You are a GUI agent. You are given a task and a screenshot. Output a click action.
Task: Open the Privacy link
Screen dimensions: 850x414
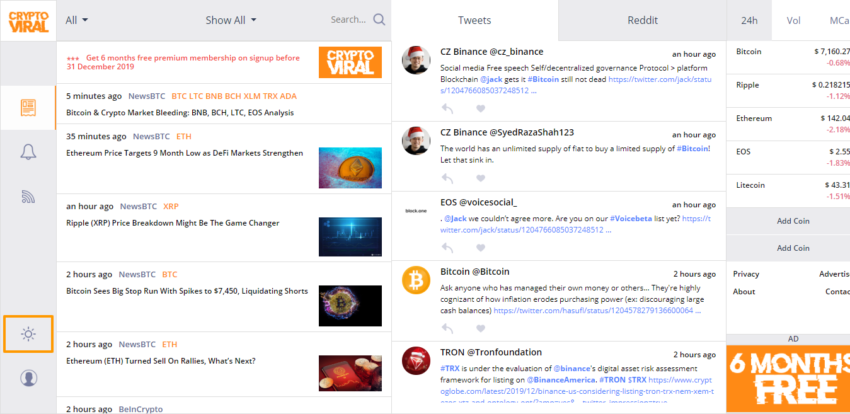pyautogui.click(x=746, y=274)
